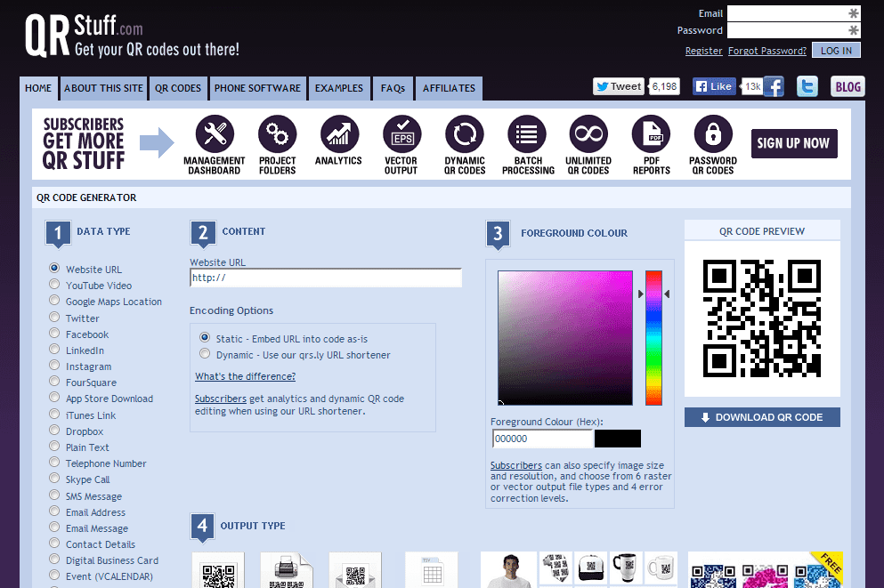
Task: Choose the Plain Text data type
Action: (x=54, y=446)
